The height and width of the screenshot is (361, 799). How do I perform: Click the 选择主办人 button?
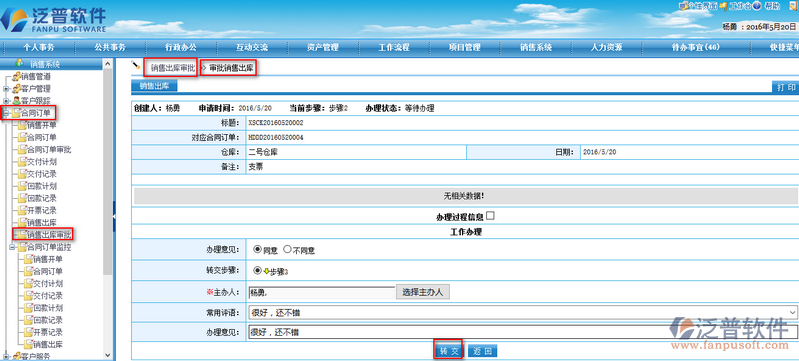(422, 292)
